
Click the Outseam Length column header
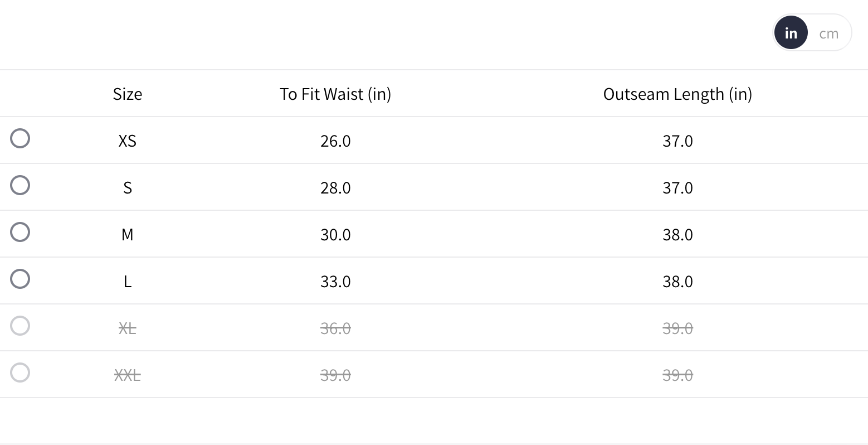click(677, 94)
